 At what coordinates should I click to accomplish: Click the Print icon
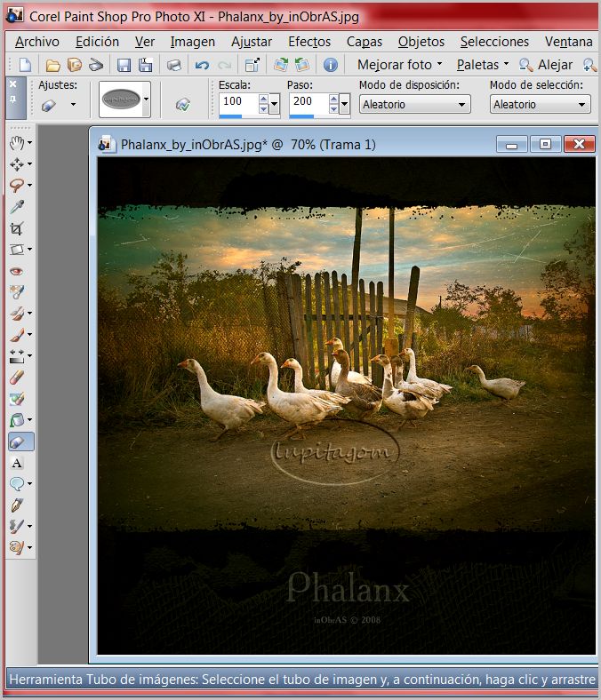174,65
